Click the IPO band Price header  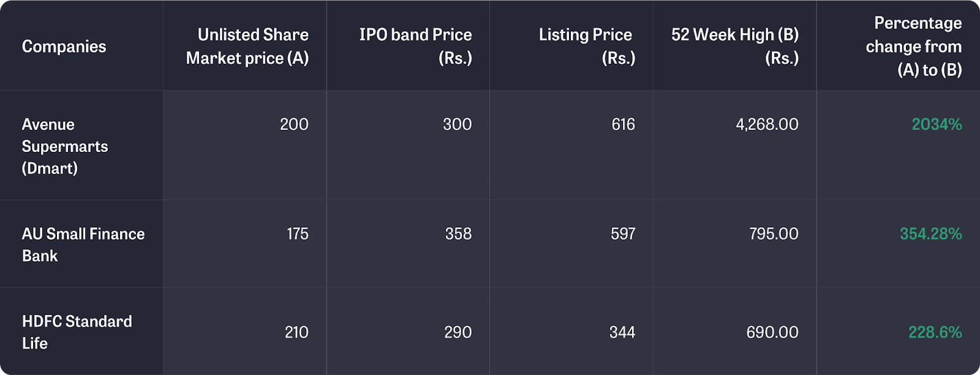pyautogui.click(x=415, y=47)
